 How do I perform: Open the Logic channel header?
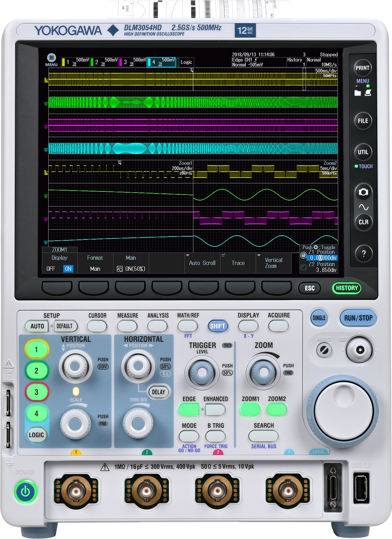click(x=185, y=62)
